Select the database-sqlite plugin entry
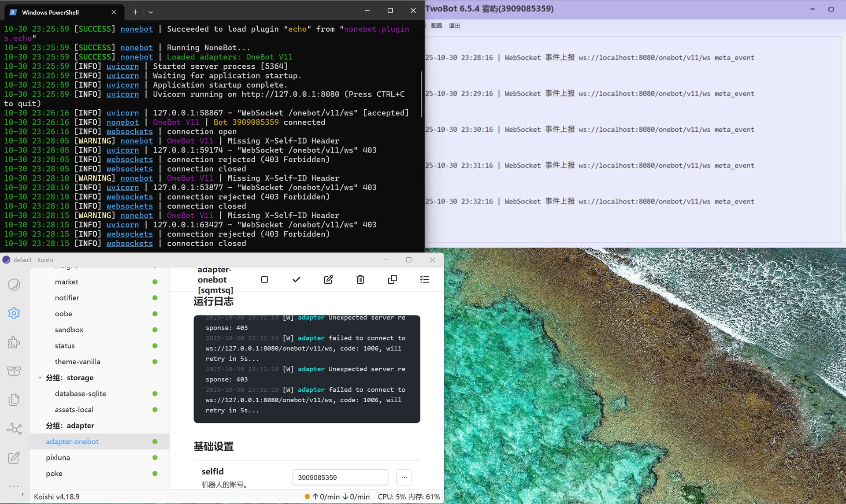Viewport: 846px width, 504px height. click(80, 393)
